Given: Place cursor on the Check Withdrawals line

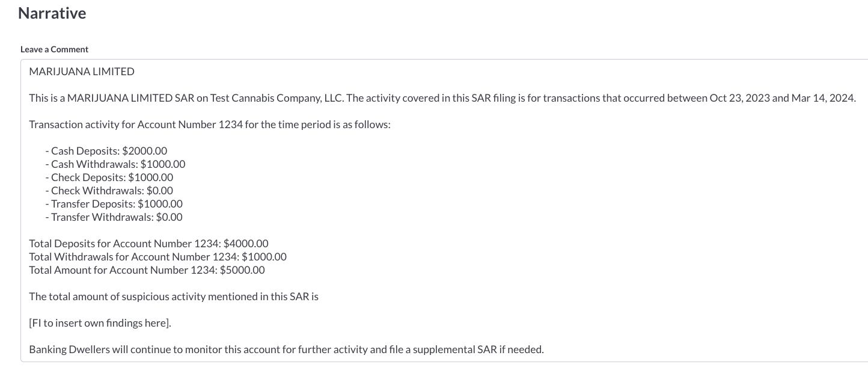Looking at the screenshot, I should [109, 190].
